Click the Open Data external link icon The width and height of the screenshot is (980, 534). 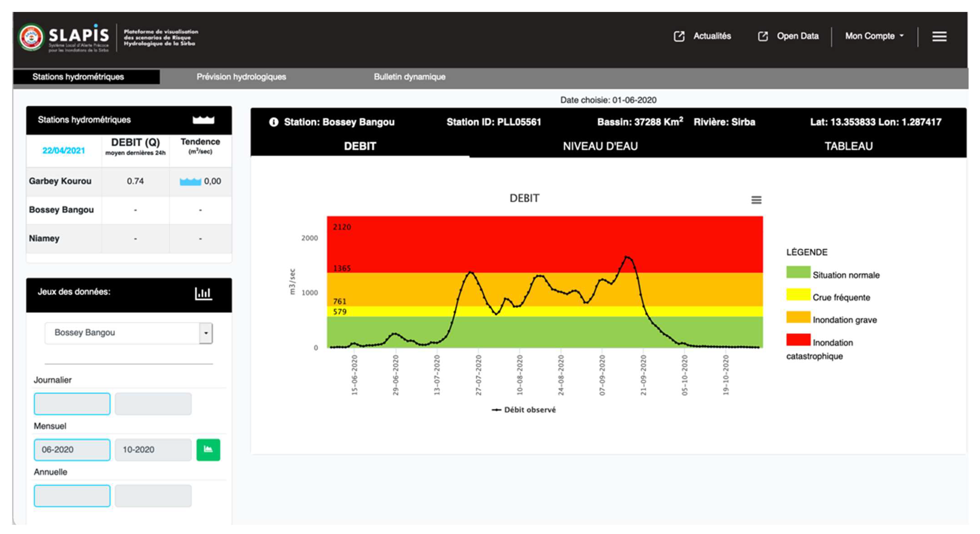(763, 36)
